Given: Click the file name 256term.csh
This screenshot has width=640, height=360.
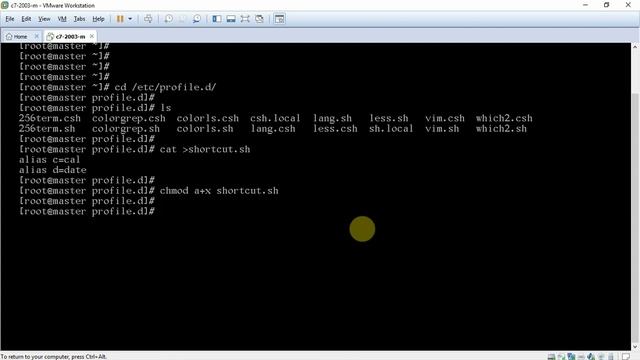Looking at the screenshot, I should click(50, 118).
